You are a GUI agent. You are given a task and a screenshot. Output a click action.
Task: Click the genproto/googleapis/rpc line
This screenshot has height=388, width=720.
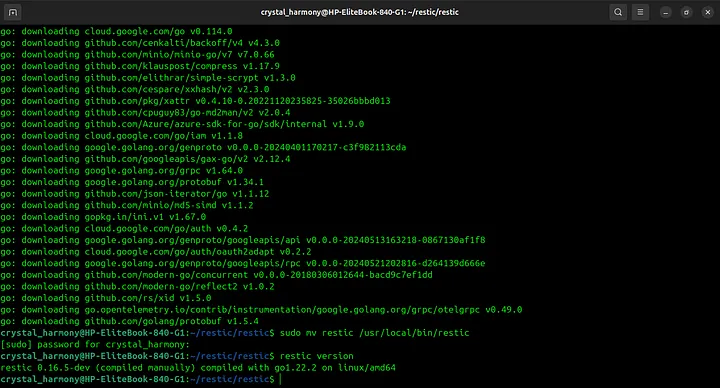[x=243, y=263]
